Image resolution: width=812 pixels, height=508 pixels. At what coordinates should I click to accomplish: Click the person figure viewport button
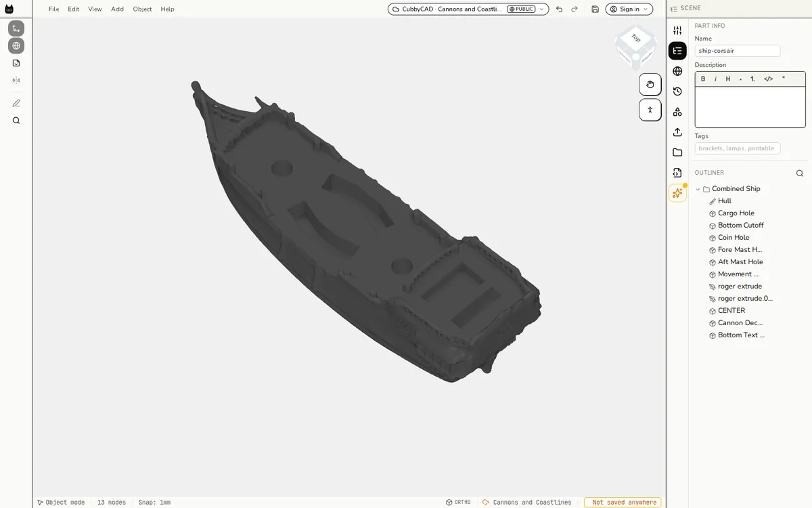pyautogui.click(x=650, y=110)
